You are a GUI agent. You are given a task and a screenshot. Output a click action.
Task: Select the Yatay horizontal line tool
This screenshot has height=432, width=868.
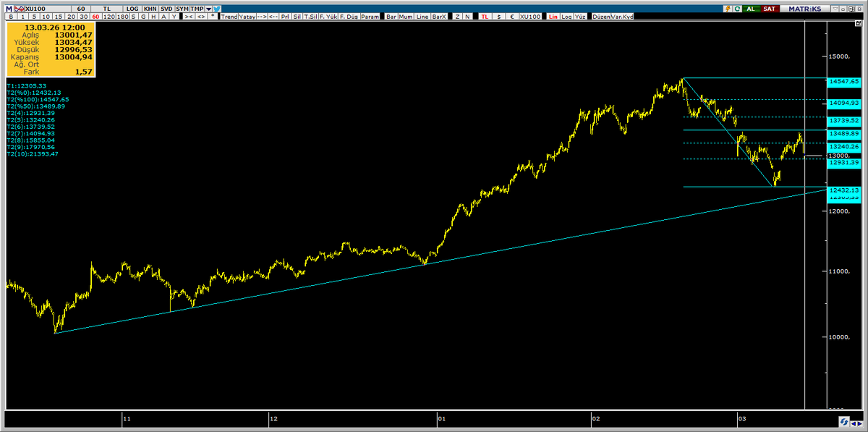pos(247,17)
